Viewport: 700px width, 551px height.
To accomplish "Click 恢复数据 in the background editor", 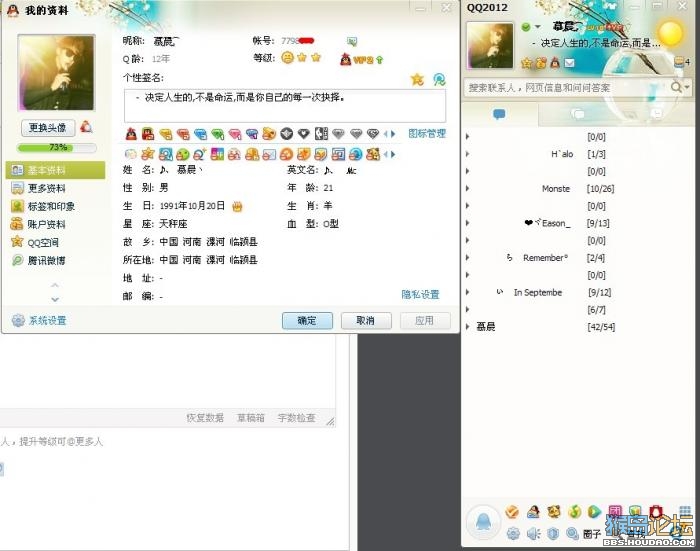I will point(205,417).
